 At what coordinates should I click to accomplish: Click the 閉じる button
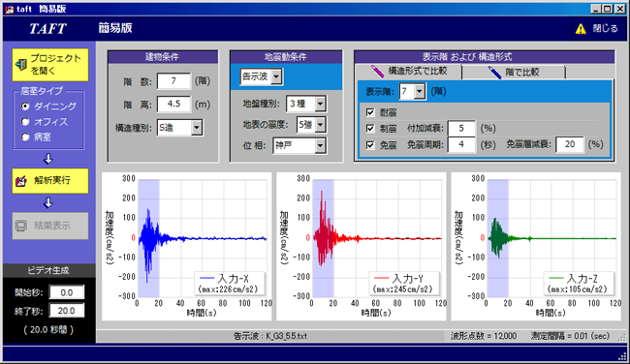click(598, 28)
